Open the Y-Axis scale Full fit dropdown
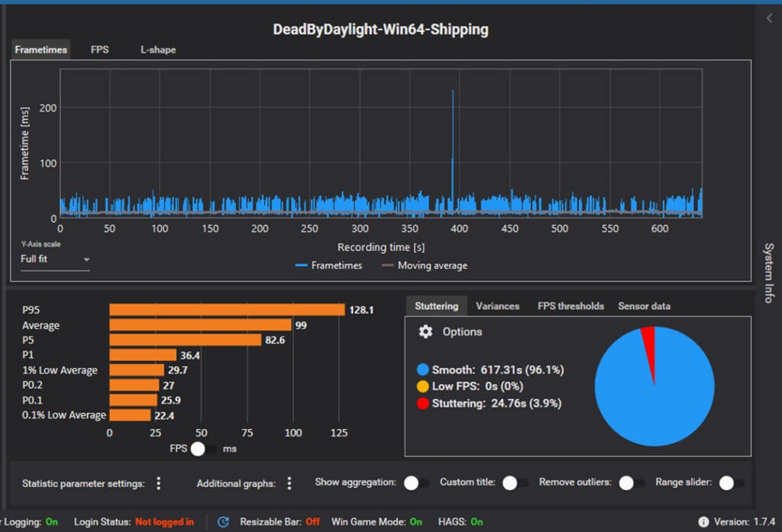The height and width of the screenshot is (532, 782). (56, 260)
